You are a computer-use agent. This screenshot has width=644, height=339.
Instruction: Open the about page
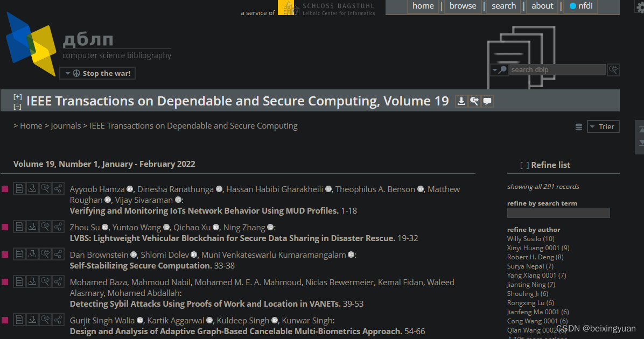(542, 6)
